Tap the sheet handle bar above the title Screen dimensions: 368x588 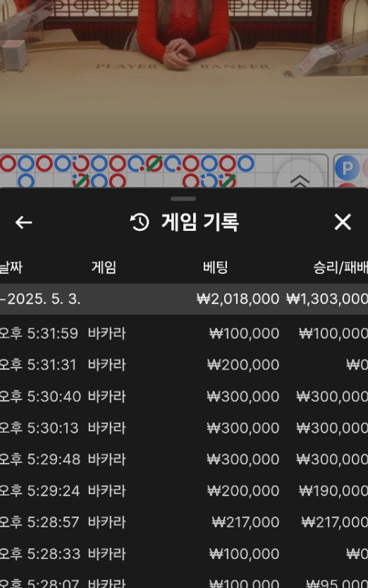click(183, 198)
